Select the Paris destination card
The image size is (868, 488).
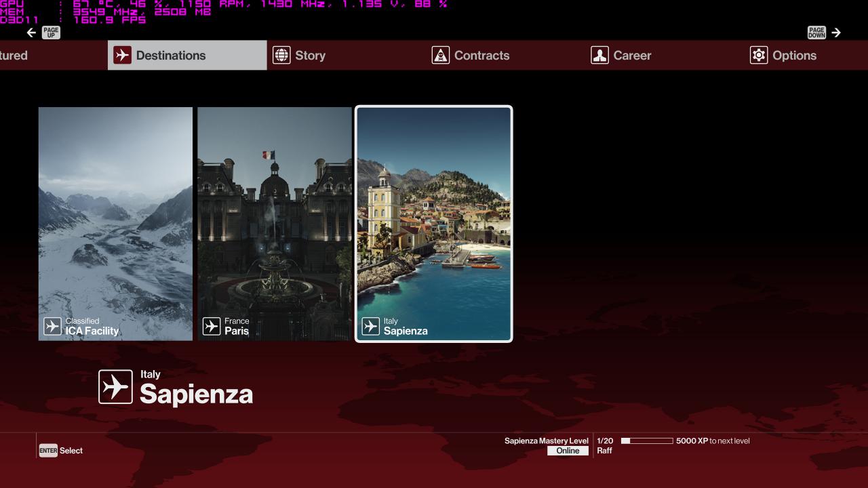coord(275,224)
